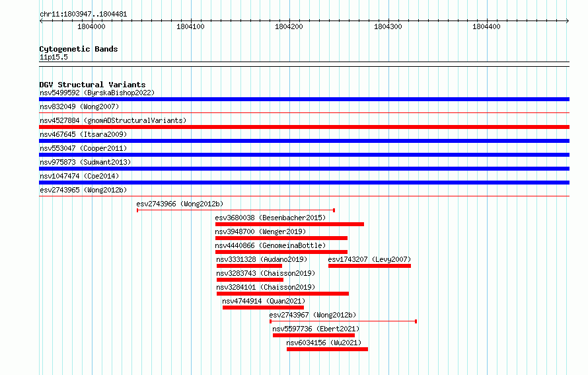This screenshot has width=588, height=375.
Task: Open esv3680038 (Besenbacher2015) label
Action: click(x=270, y=218)
